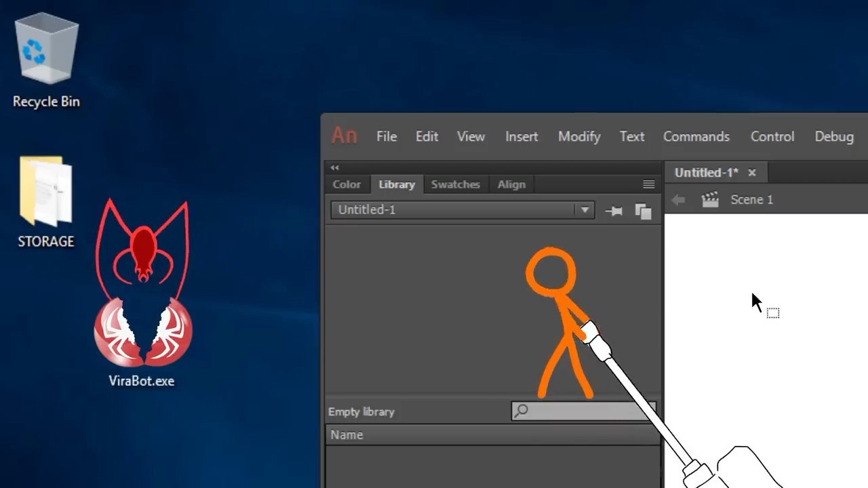Click the library search field
This screenshot has width=868, height=488.
coord(584,411)
